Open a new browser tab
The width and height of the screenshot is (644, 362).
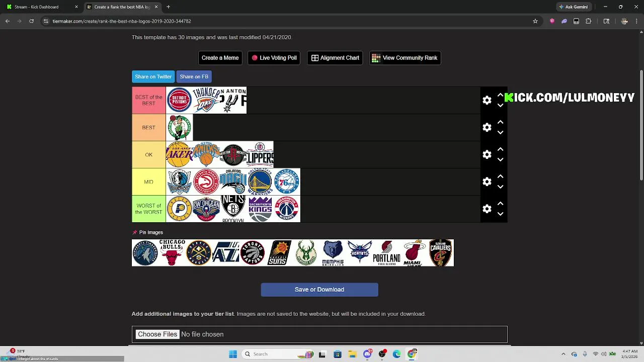168,7
